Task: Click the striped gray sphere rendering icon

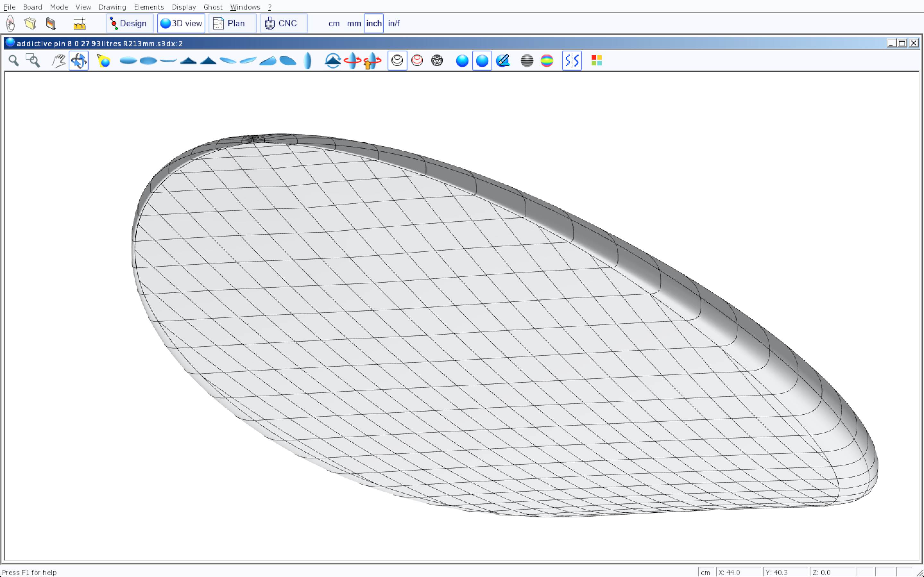Action: click(527, 61)
